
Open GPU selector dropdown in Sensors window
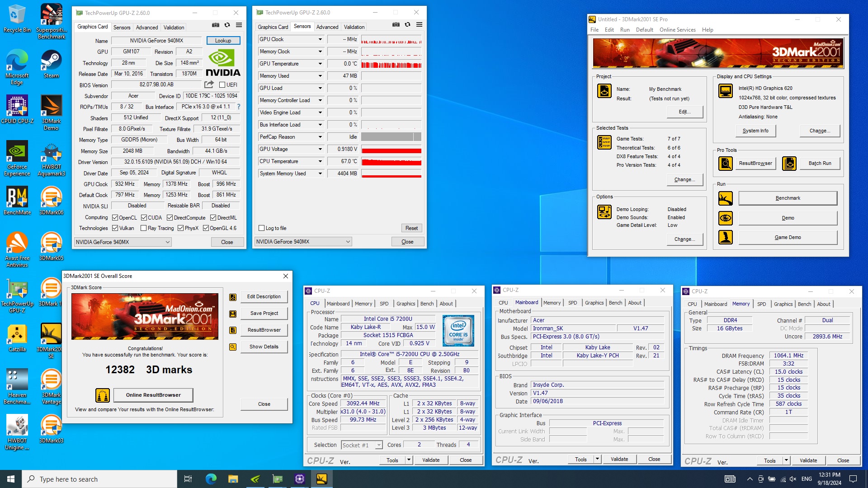point(303,242)
